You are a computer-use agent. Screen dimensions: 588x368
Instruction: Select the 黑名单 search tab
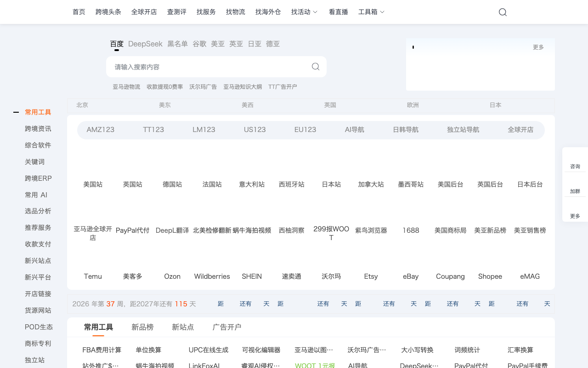point(177,44)
